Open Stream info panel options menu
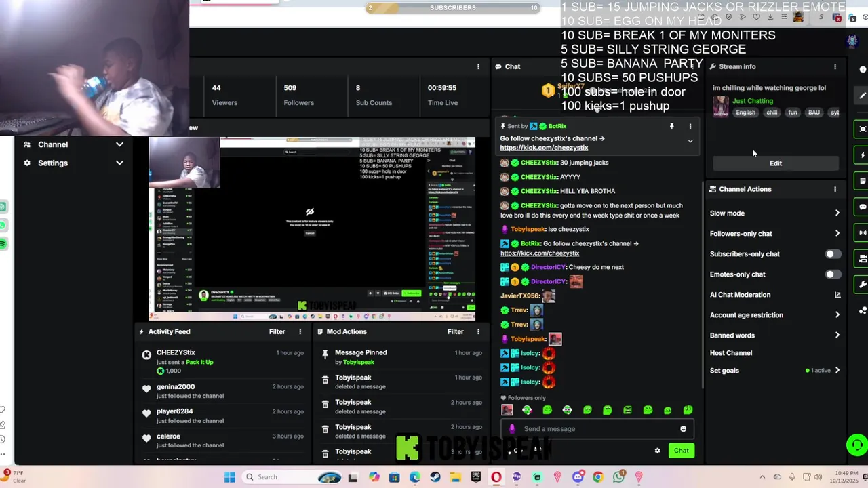 click(x=835, y=66)
